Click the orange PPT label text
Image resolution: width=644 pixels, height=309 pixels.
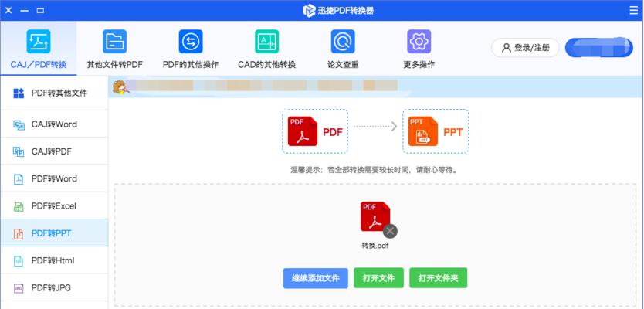(x=453, y=132)
